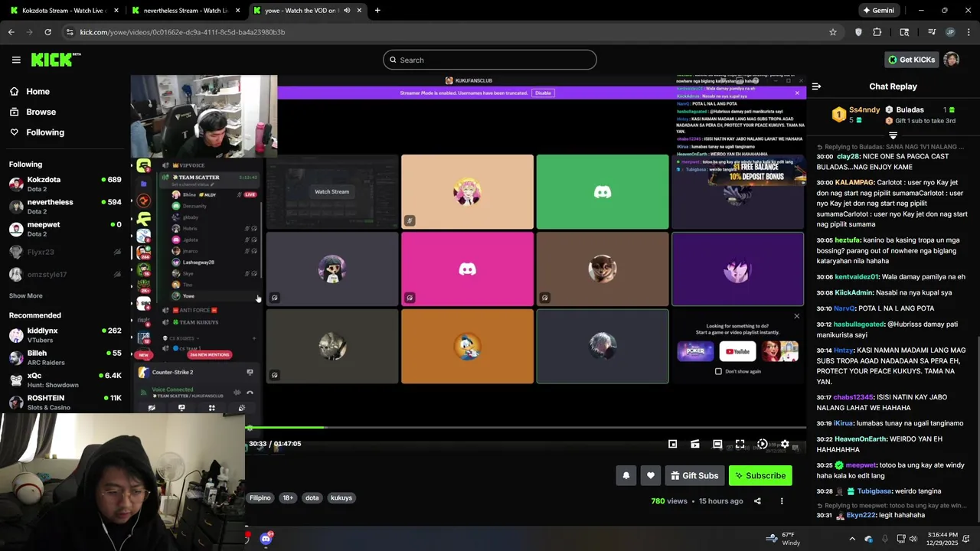The height and width of the screenshot is (551, 980).
Task: Open Discord from the Windows taskbar
Action: pos(266,539)
